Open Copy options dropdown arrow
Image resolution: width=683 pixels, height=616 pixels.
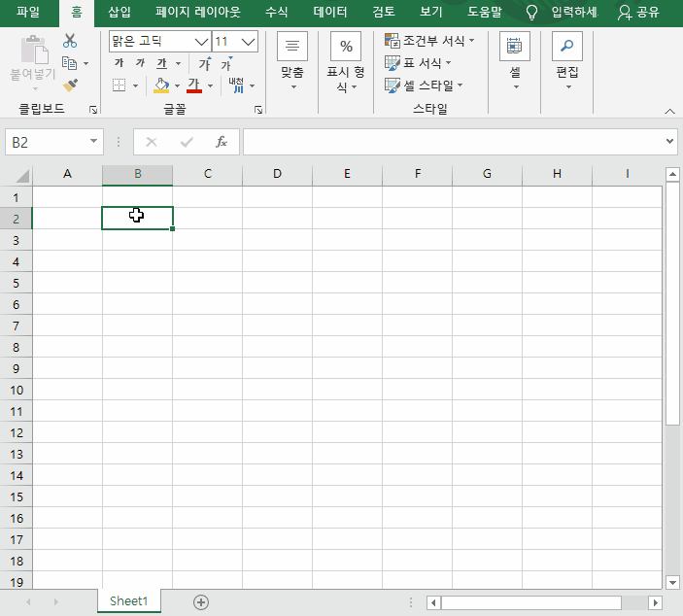[85, 63]
